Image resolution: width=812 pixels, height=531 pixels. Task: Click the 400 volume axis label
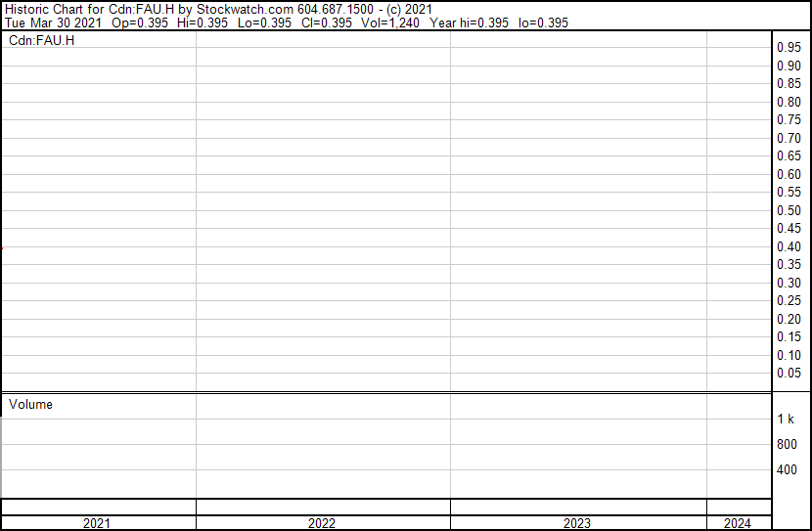tap(787, 470)
